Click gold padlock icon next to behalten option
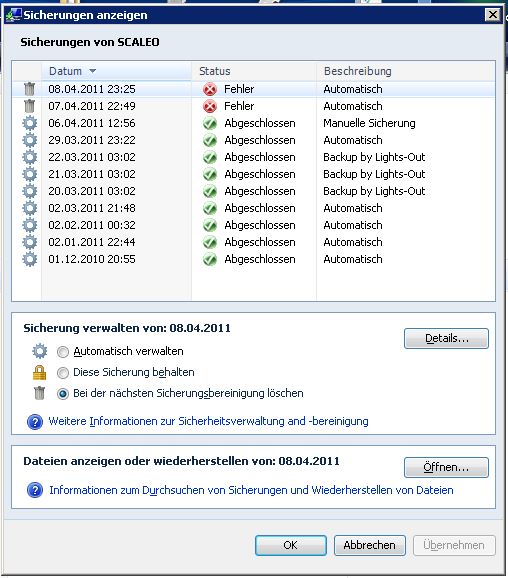This screenshot has height=578, width=508. click(x=39, y=372)
